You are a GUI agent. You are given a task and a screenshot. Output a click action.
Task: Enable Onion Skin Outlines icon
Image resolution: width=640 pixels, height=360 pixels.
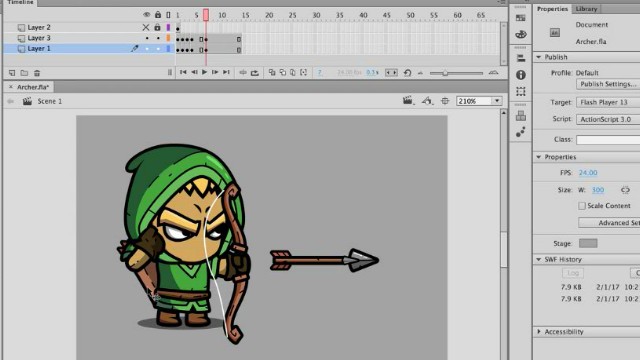click(282, 73)
